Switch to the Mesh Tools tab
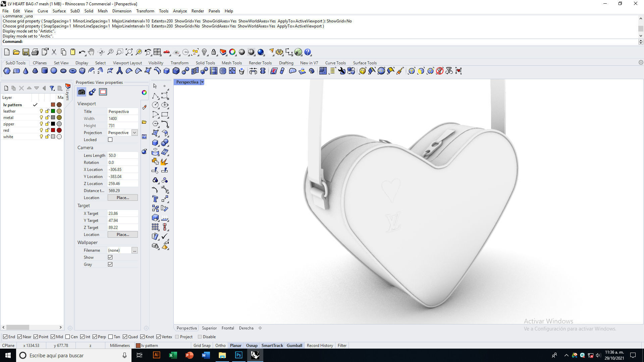 coord(231,63)
